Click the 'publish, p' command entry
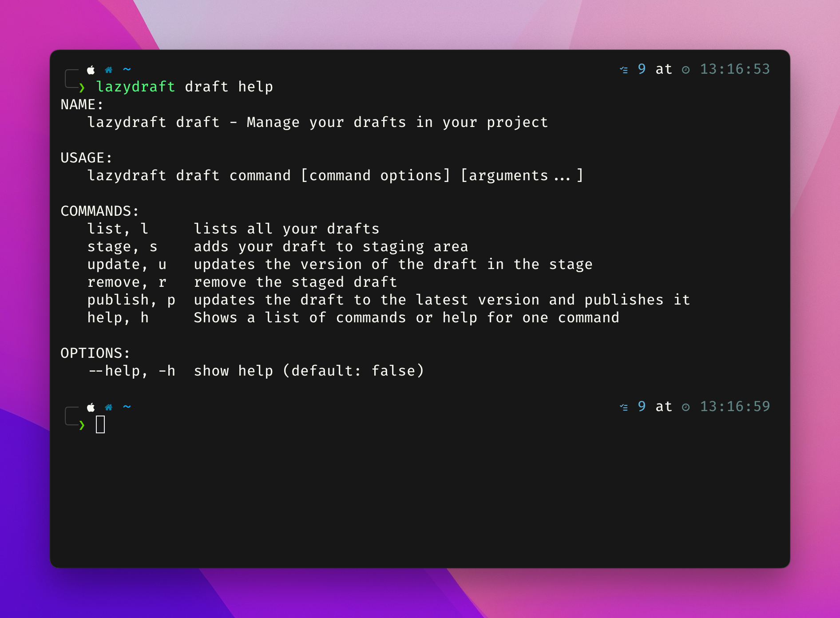Screen dimensions: 840x618 [131, 300]
